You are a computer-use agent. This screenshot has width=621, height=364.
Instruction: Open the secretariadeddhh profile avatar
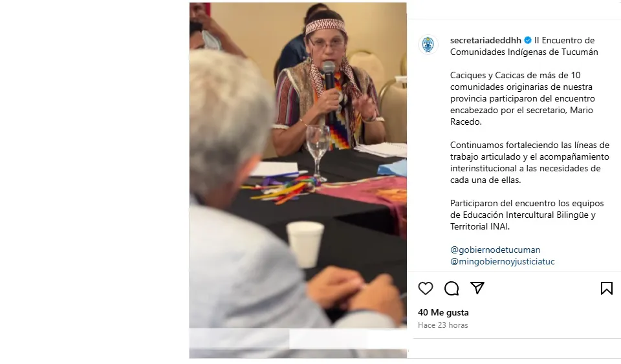(428, 45)
